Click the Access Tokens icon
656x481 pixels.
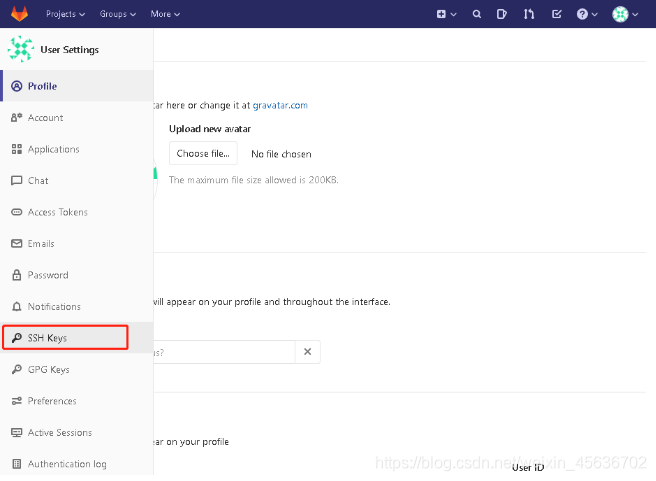(16, 212)
